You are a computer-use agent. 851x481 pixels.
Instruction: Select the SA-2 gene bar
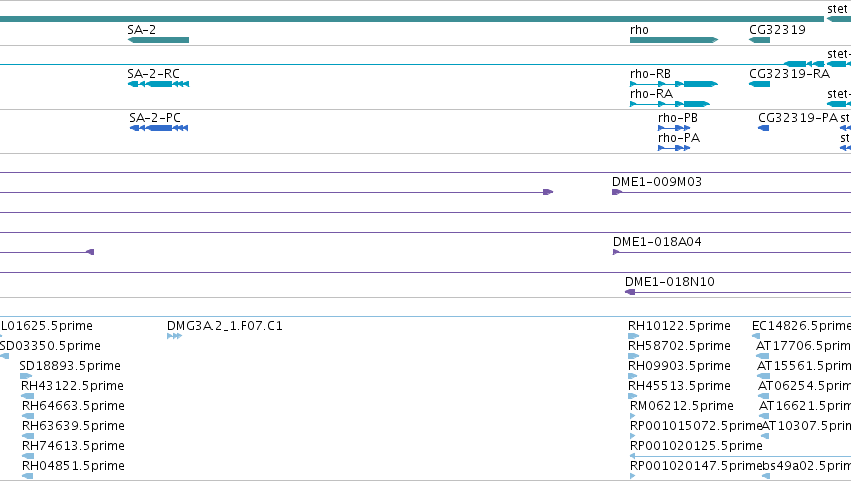click(158, 40)
